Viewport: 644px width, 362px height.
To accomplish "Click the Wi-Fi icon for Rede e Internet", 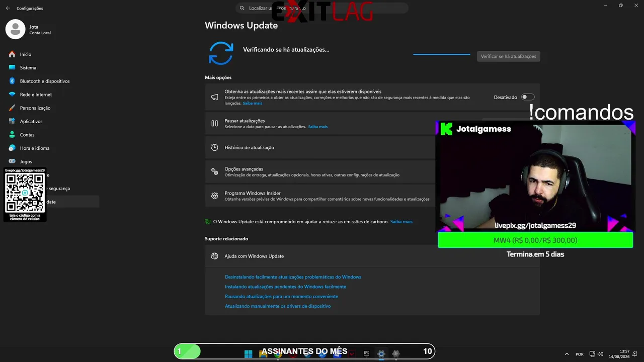I will point(12,95).
